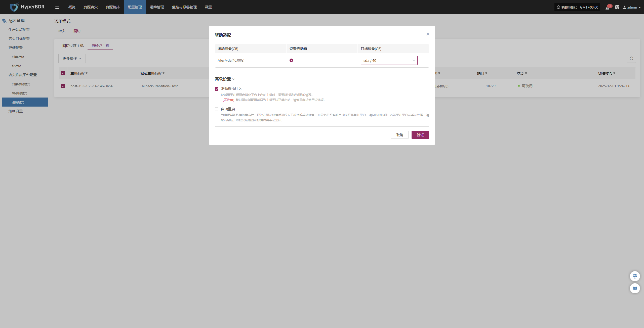Close the 驱动适配 dialog
The image size is (644, 328).
[428, 34]
